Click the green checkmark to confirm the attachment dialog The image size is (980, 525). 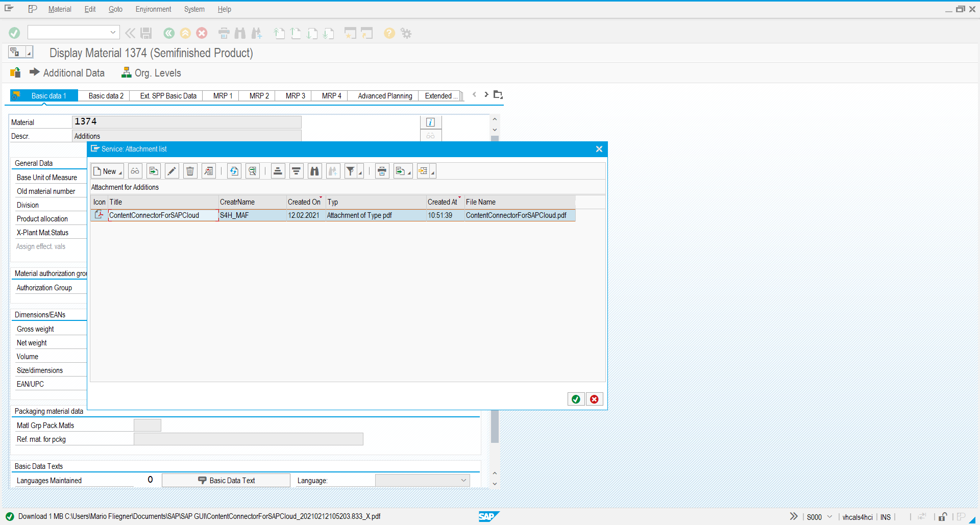pyautogui.click(x=576, y=399)
